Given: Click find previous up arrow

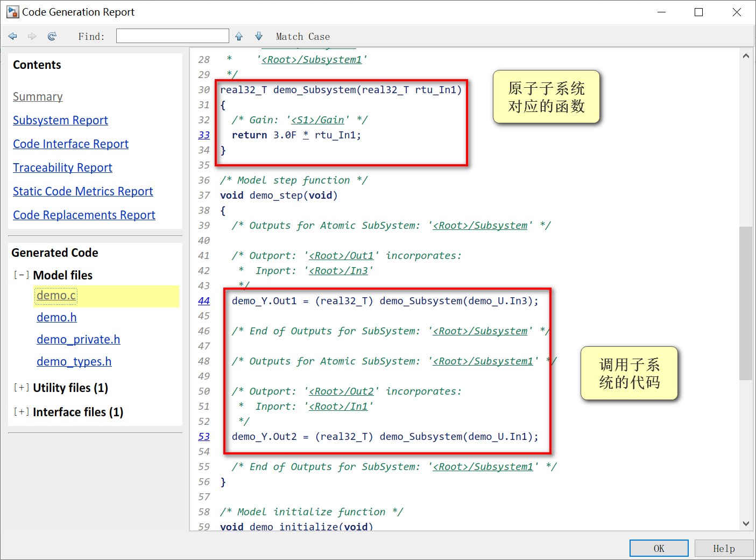Looking at the screenshot, I should point(239,36).
